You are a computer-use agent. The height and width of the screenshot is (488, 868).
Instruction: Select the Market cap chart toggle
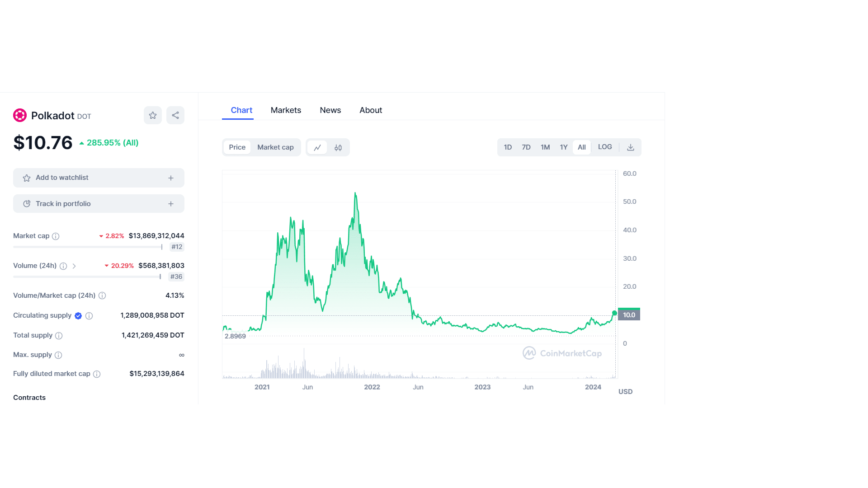tap(275, 147)
